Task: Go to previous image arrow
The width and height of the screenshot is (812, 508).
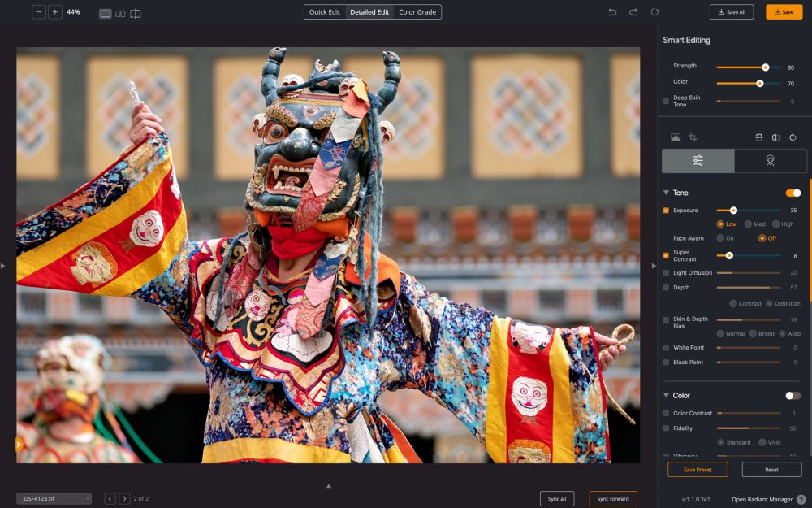Action: [x=110, y=499]
